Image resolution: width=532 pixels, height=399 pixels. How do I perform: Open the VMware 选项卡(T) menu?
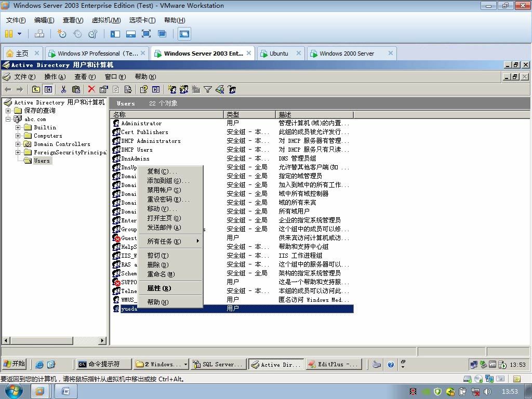pos(142,20)
